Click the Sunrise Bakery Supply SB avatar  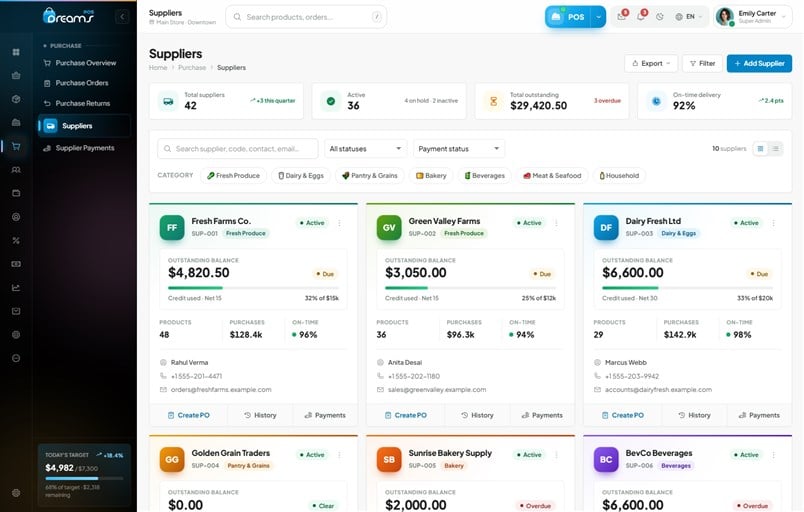tap(389, 460)
